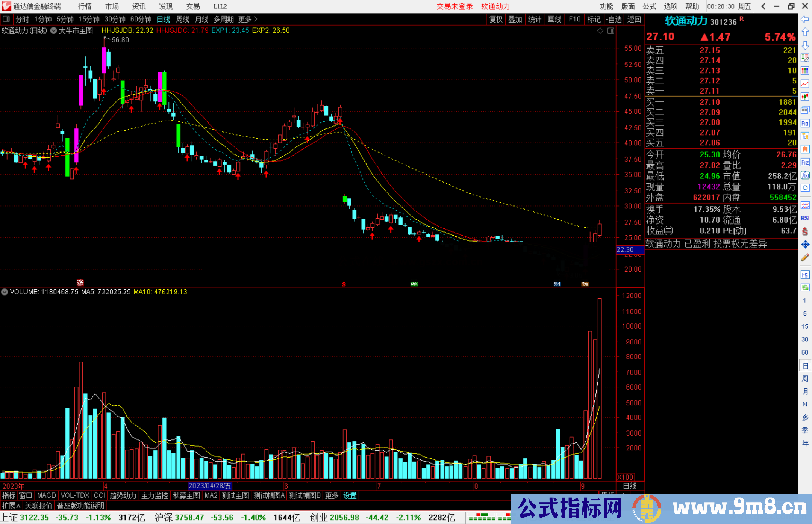Open the f(x) formula manager icon
Image resolution: width=812 pixels, height=524 pixels.
coord(805,175)
